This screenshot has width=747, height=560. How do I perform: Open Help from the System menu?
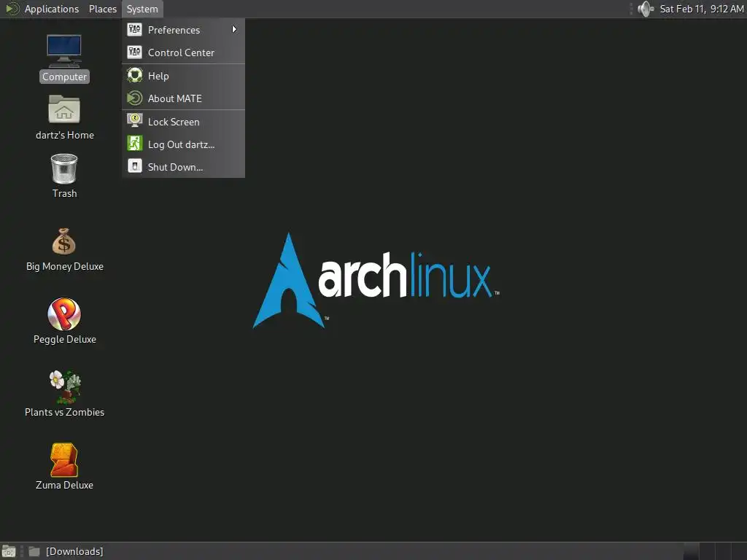pyautogui.click(x=183, y=76)
